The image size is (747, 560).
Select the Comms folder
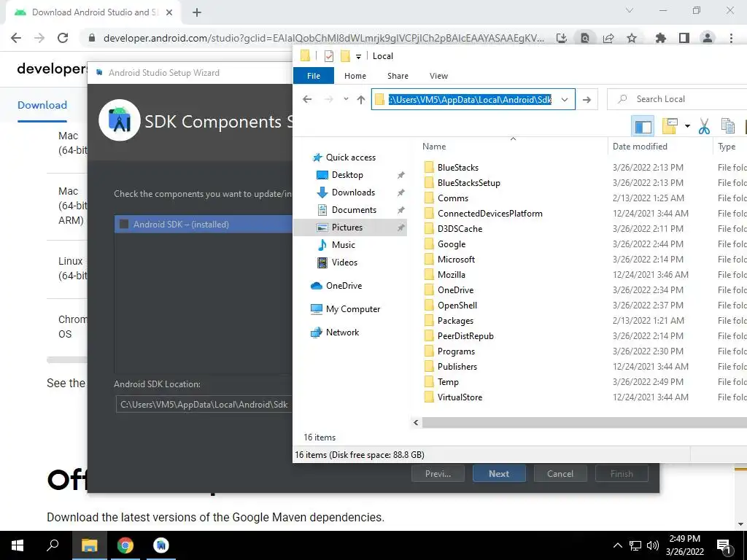point(452,198)
